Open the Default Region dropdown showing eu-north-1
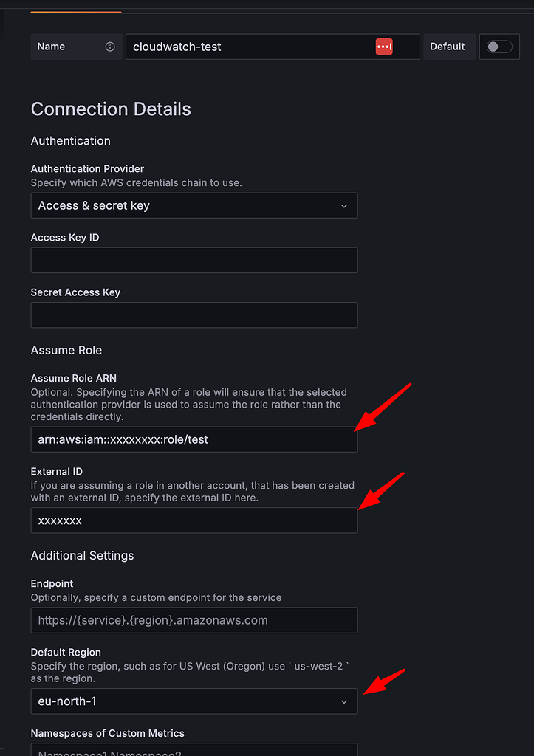This screenshot has height=756, width=534. [194, 701]
